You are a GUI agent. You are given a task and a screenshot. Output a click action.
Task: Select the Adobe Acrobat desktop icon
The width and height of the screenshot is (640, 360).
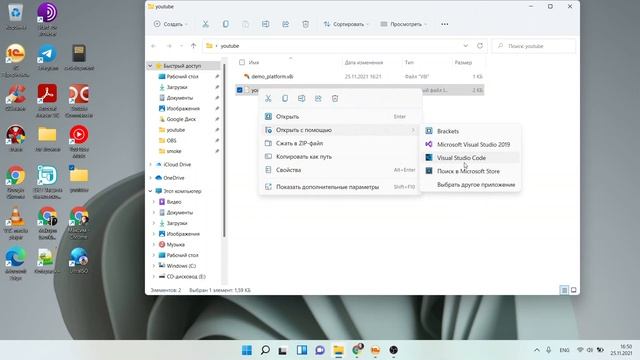(x=47, y=100)
